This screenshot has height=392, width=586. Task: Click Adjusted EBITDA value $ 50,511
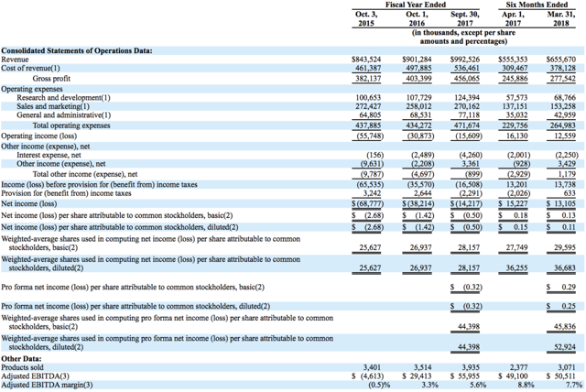coord(561,376)
